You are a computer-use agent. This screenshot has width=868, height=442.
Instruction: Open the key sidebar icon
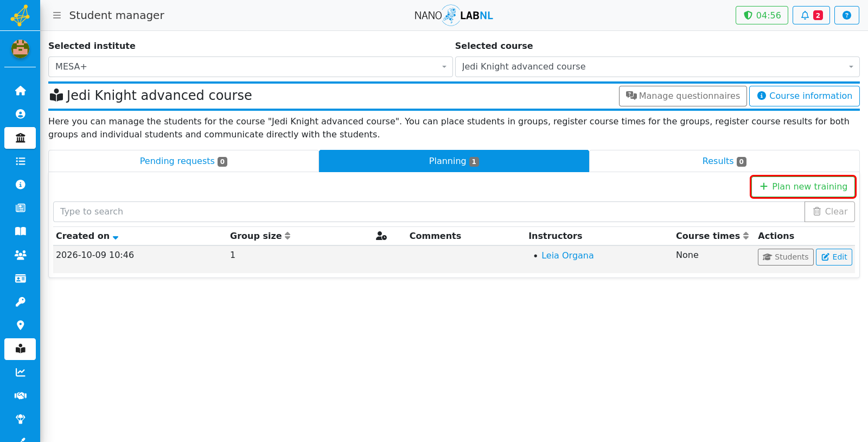coord(20,302)
